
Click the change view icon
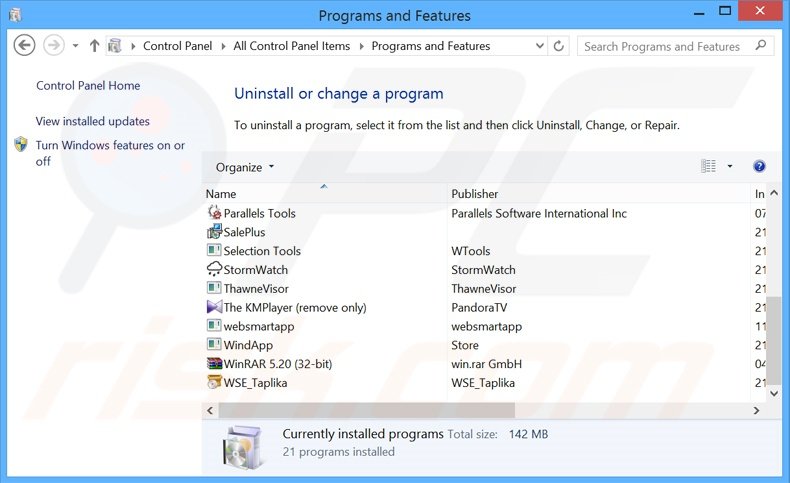pos(708,166)
